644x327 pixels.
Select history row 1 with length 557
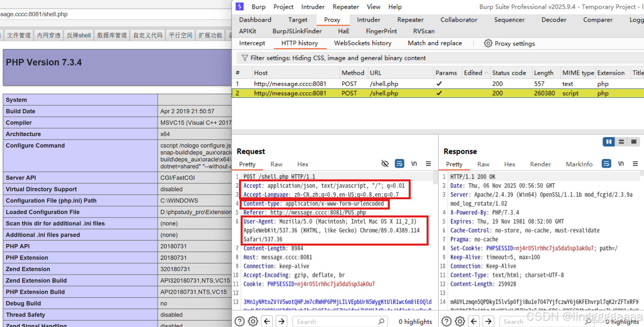click(438, 84)
